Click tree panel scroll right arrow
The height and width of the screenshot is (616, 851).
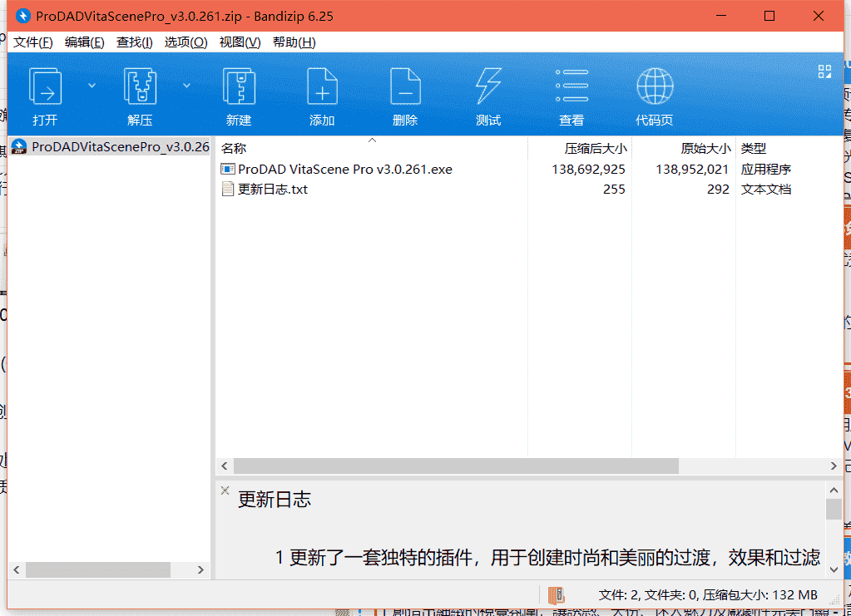[x=200, y=570]
